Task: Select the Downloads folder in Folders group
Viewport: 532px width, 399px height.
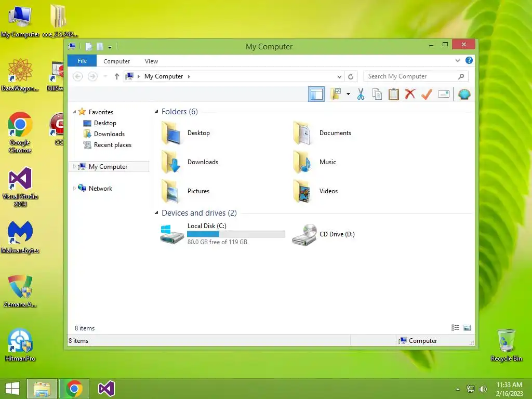Action: click(x=190, y=162)
